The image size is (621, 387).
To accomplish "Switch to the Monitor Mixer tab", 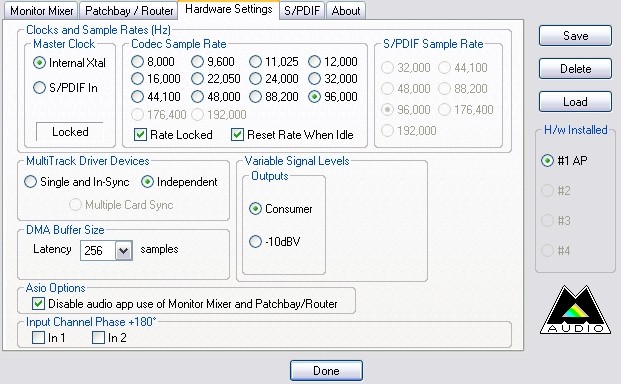I will coord(41,11).
